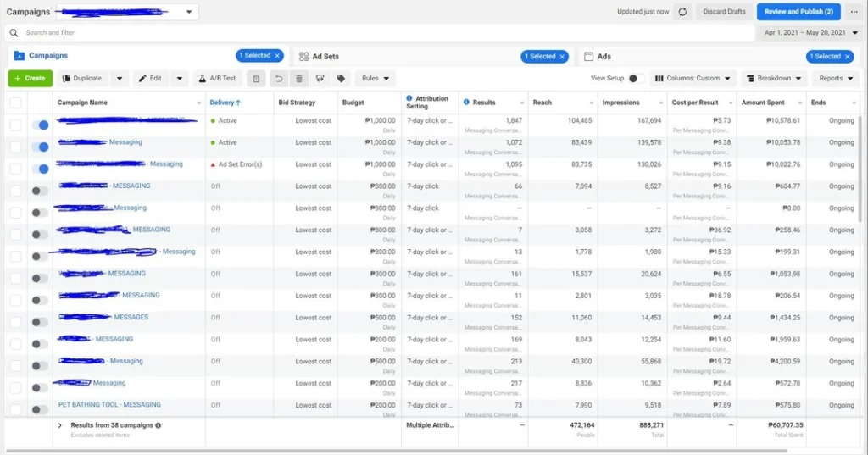
Task: Open the more options ellipsis menu
Action: 854,12
